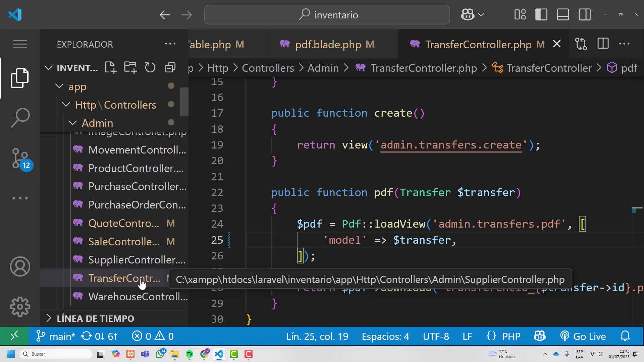Show additional views ellipsis in activity bar

click(20, 198)
